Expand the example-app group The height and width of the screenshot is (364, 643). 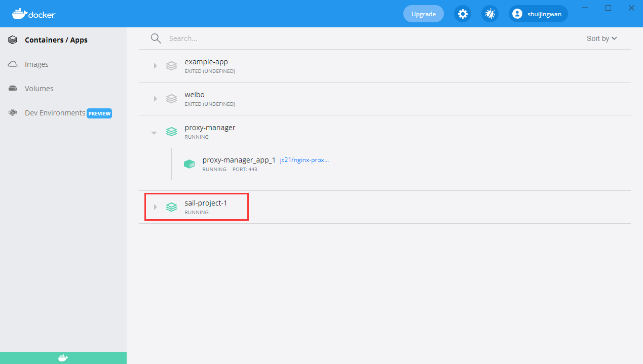pyautogui.click(x=155, y=66)
